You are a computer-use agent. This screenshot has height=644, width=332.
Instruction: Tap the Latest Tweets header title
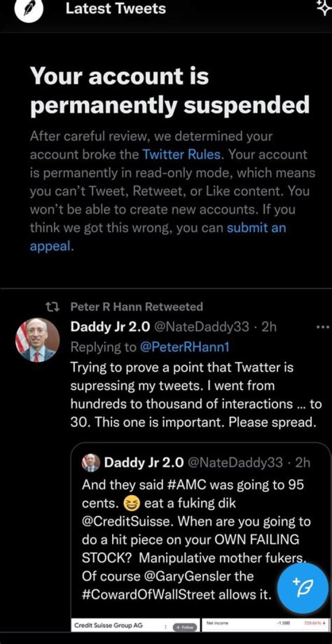[115, 8]
